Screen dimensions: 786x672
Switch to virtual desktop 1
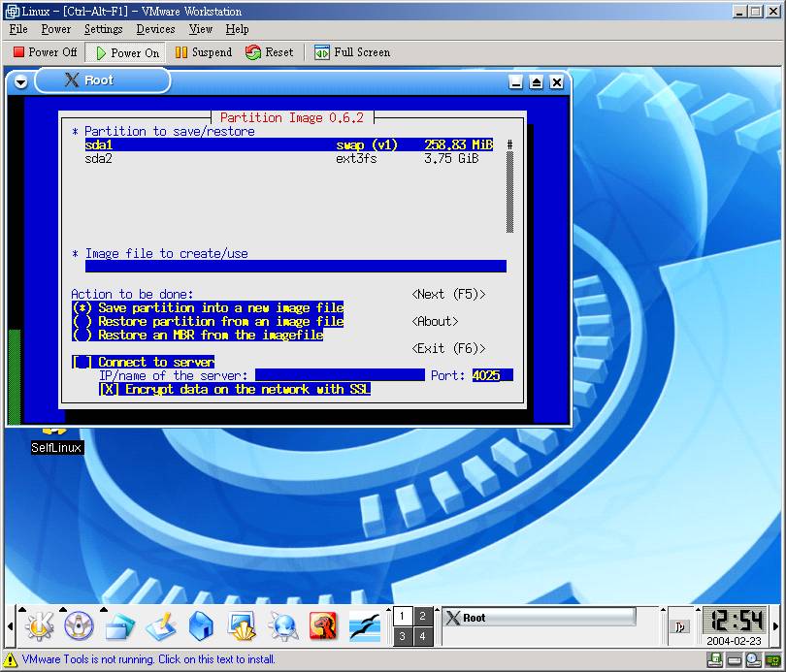[402, 616]
